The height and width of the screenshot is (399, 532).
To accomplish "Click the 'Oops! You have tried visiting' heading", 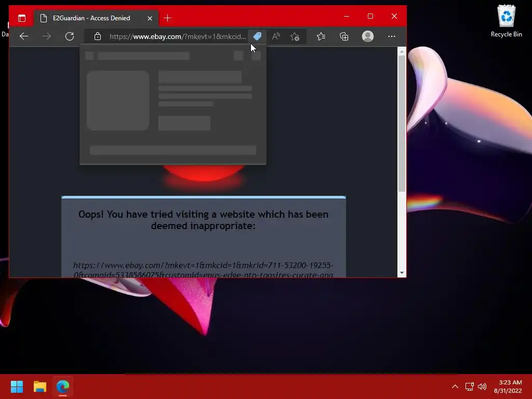I will coord(203,220).
